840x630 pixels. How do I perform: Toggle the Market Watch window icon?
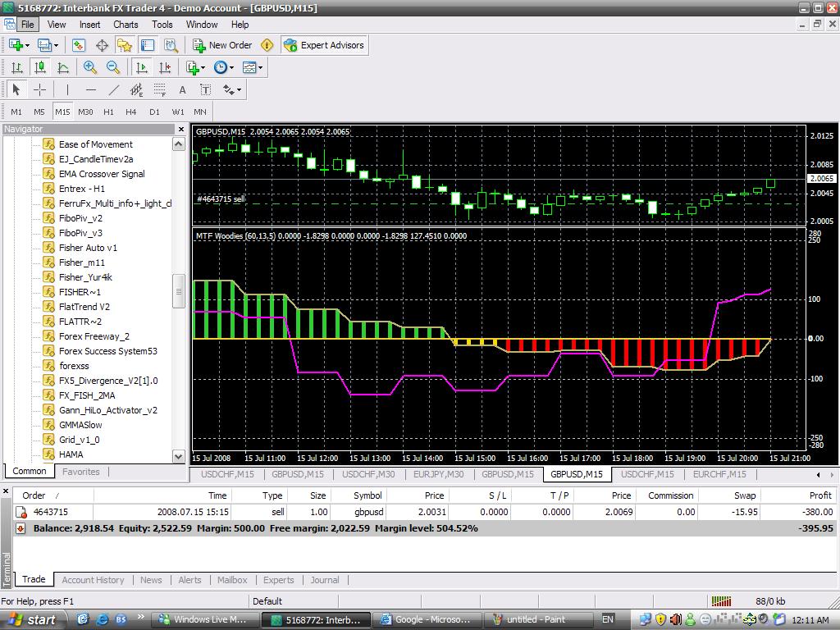tap(79, 46)
